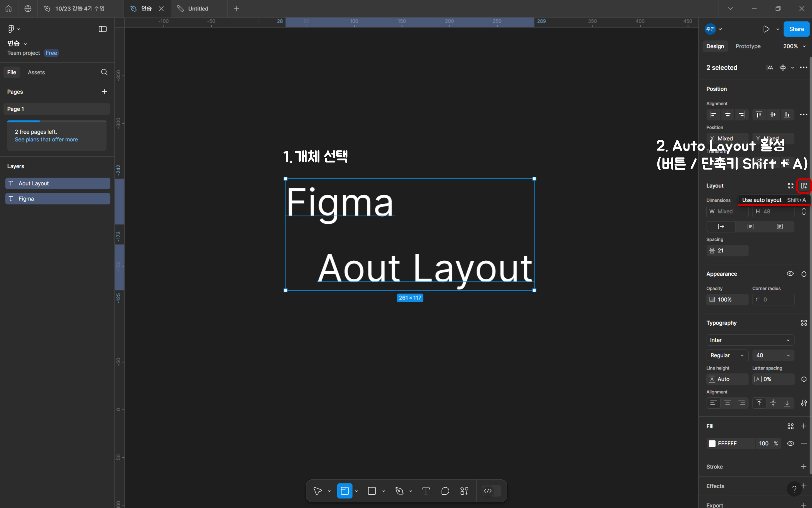Toggle Appearance visibility eye icon
812x508 pixels.
point(790,274)
